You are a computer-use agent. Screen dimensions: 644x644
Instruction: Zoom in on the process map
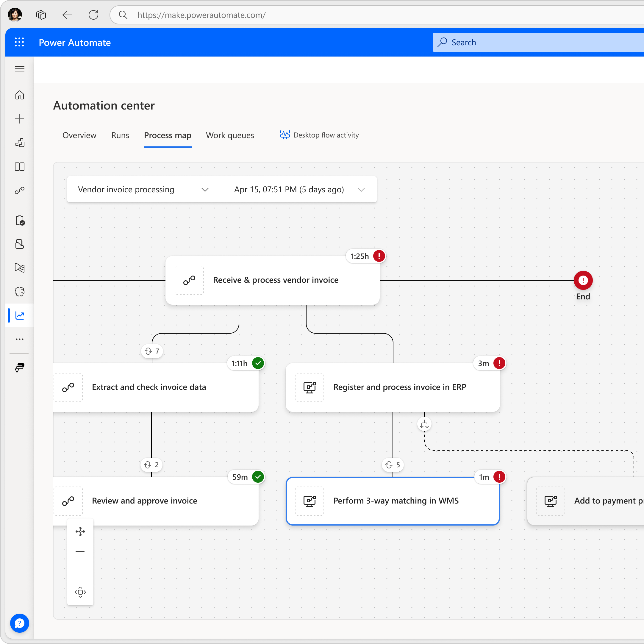tap(80, 552)
